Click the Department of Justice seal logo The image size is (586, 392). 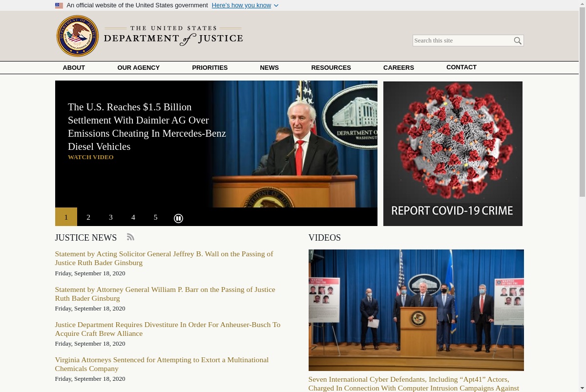pos(77,36)
